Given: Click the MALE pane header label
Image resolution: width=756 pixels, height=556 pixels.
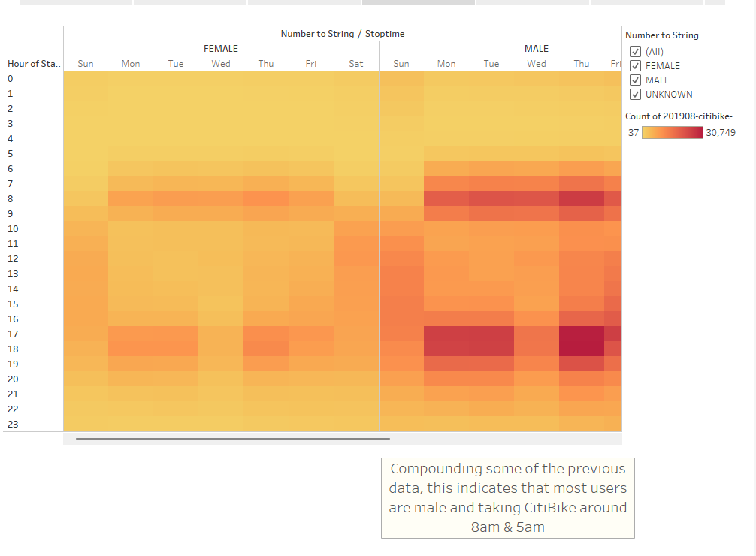Looking at the screenshot, I should coord(536,48).
